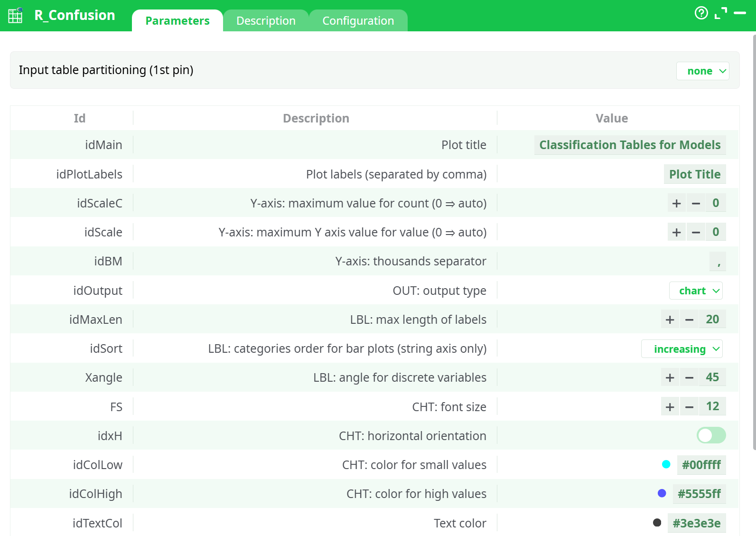Image resolution: width=756 pixels, height=536 pixels.
Task: Pick the cyan color swatch for small values
Action: tap(666, 465)
